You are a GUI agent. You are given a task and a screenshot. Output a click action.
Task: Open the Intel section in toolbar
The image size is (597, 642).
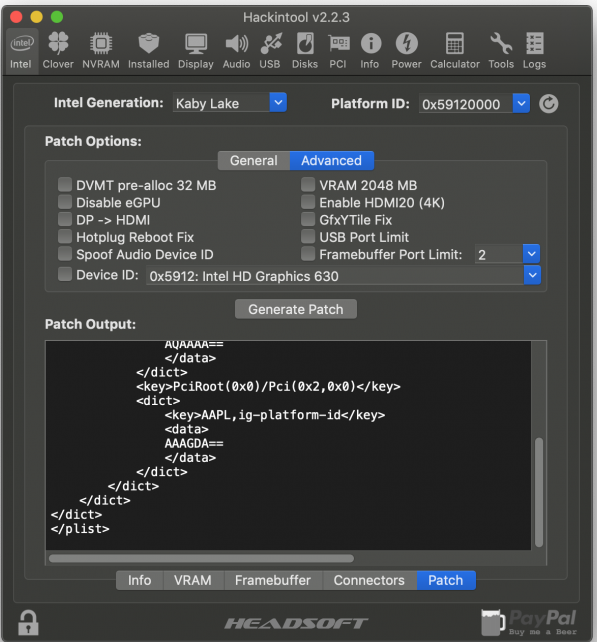coord(21,51)
